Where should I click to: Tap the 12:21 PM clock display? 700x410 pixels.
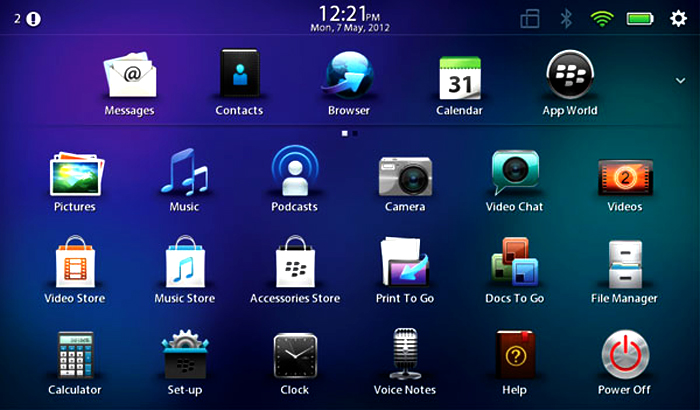point(349,14)
